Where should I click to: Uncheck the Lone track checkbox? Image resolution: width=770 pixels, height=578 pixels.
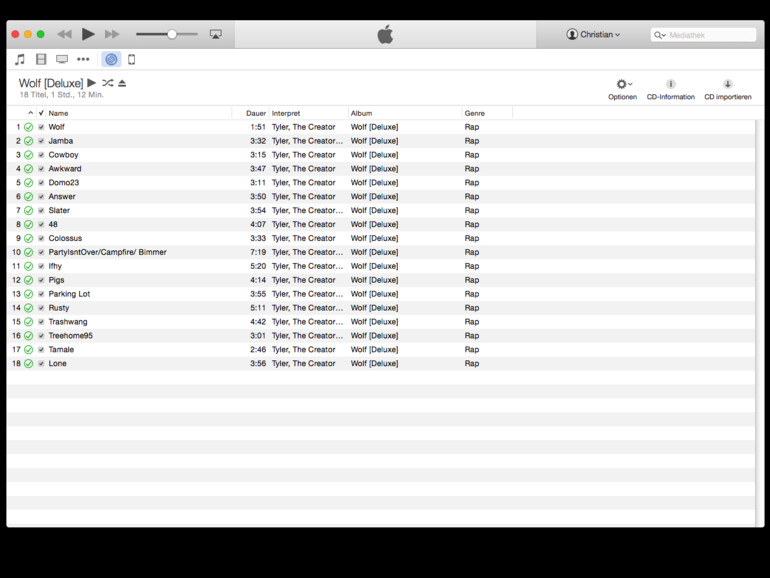41,364
